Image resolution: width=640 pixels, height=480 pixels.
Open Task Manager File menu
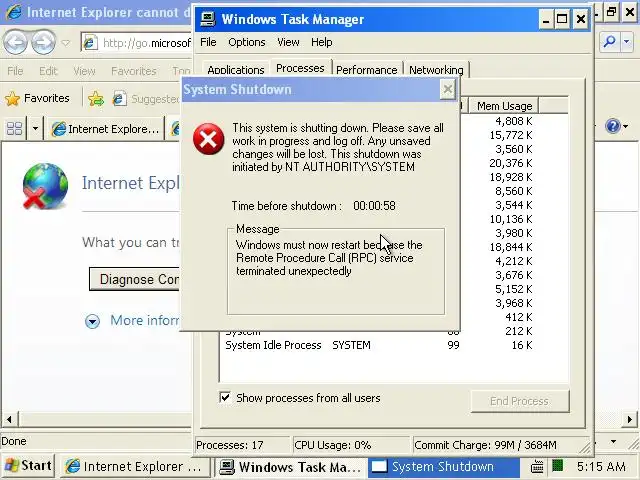pos(208,42)
